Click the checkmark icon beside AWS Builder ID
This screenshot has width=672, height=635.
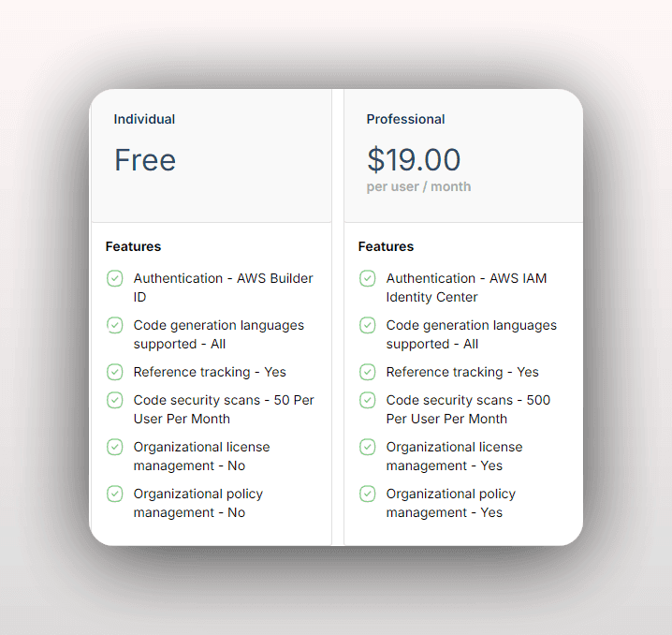tap(115, 278)
